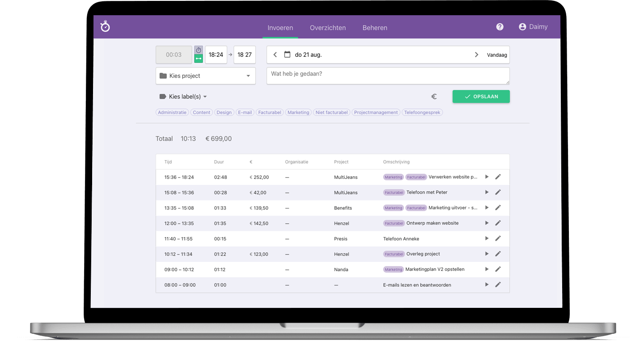Switch to the Overzichten tab

(328, 28)
